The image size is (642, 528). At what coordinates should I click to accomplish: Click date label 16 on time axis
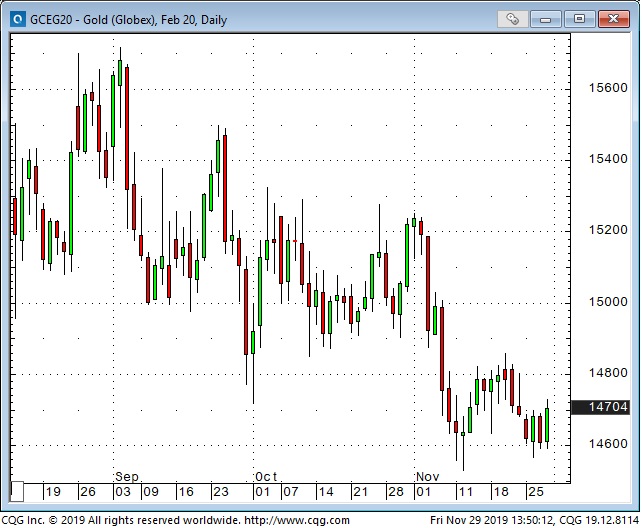[186, 492]
